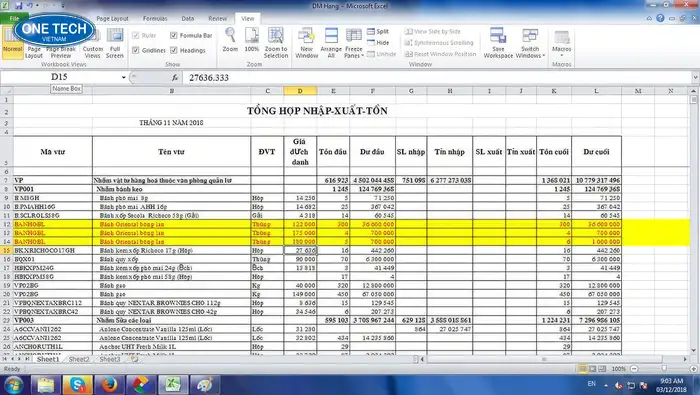Select row 15 header
Image resolution: width=700 pixels, height=395 pixels.
click(x=6, y=250)
